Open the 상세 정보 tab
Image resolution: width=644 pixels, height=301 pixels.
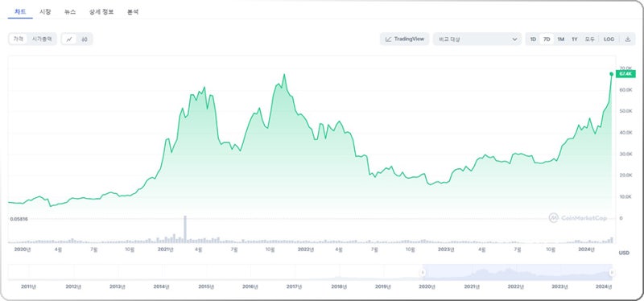pos(101,12)
